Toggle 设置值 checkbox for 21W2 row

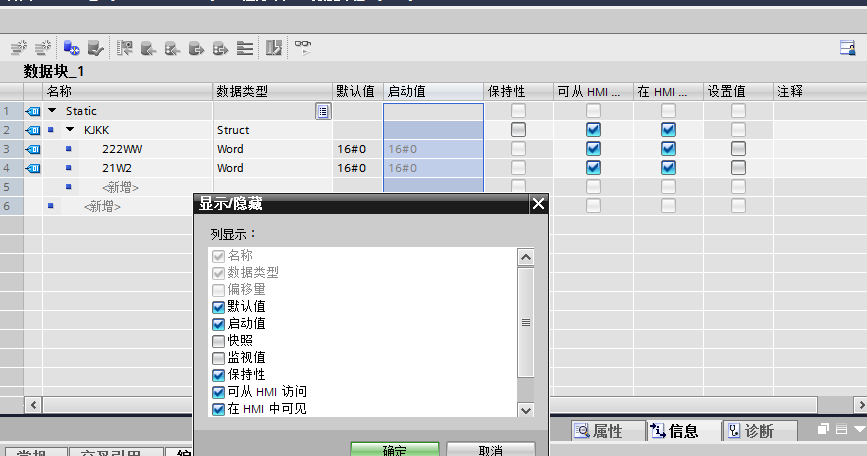(738, 167)
